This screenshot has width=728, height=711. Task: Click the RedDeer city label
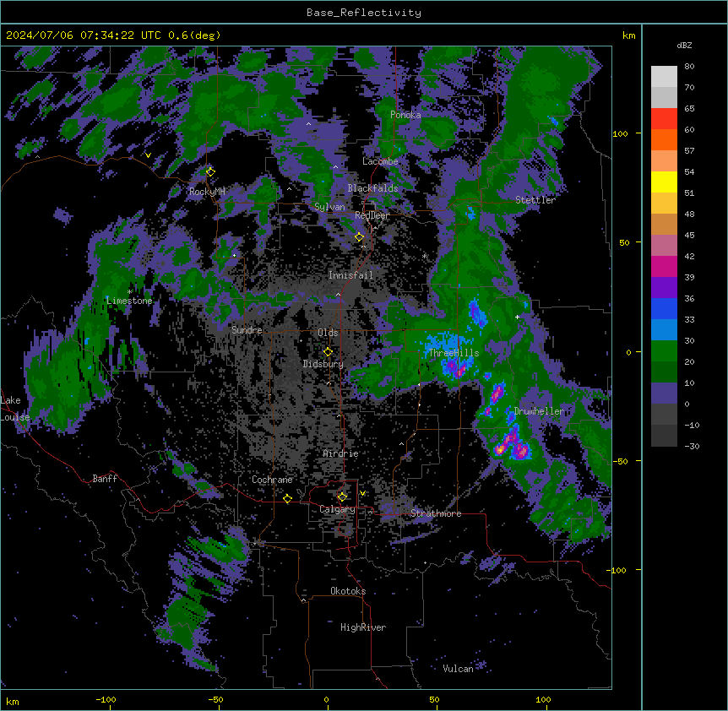tap(372, 215)
